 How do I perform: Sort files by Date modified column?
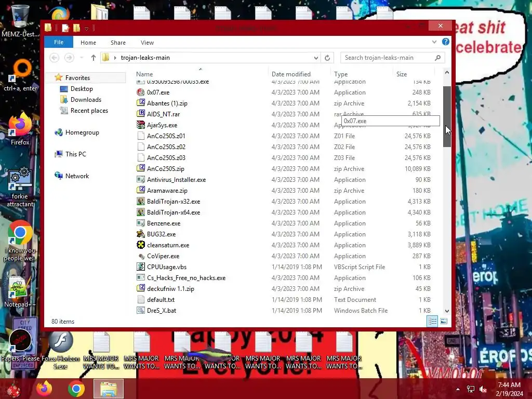[291, 74]
